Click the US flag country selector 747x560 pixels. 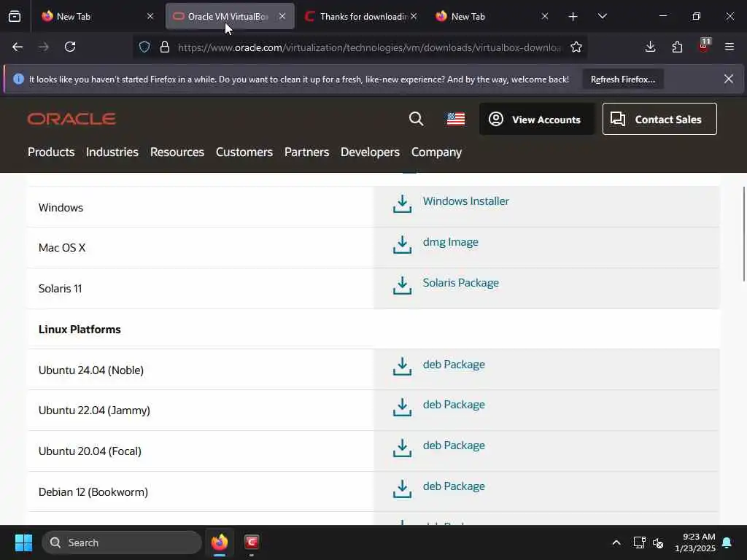click(455, 119)
